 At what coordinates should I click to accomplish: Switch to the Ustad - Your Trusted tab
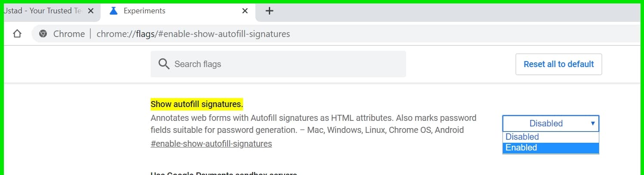tap(42, 11)
